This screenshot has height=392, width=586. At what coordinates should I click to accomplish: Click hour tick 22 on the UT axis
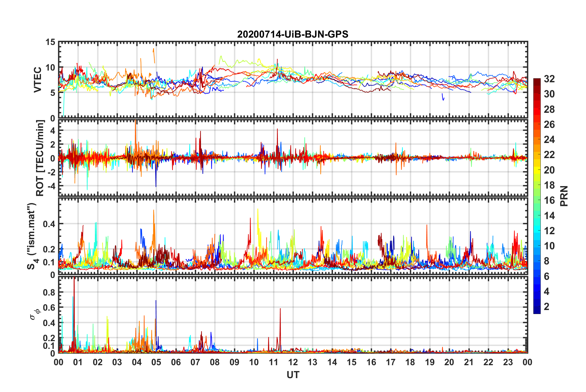coord(488,362)
